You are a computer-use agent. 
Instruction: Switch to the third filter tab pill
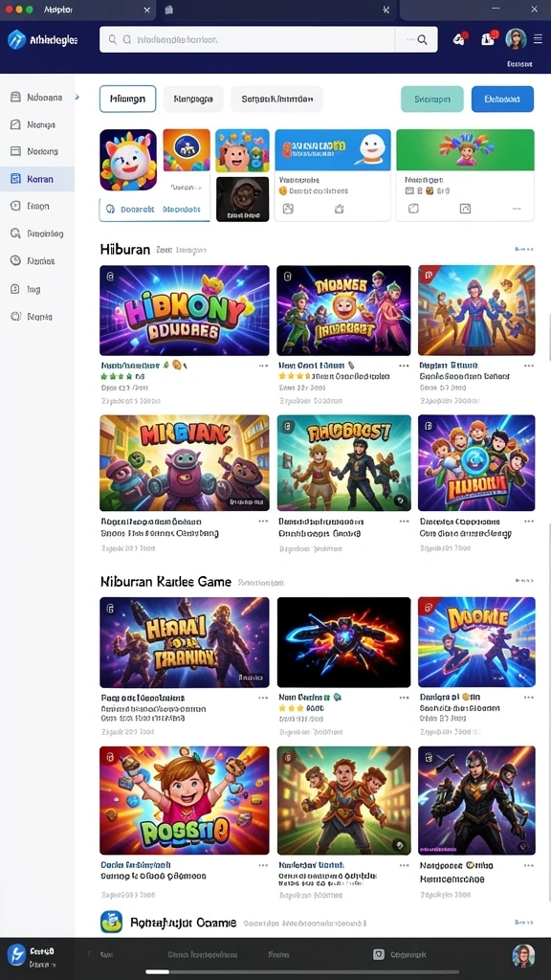coord(276,99)
